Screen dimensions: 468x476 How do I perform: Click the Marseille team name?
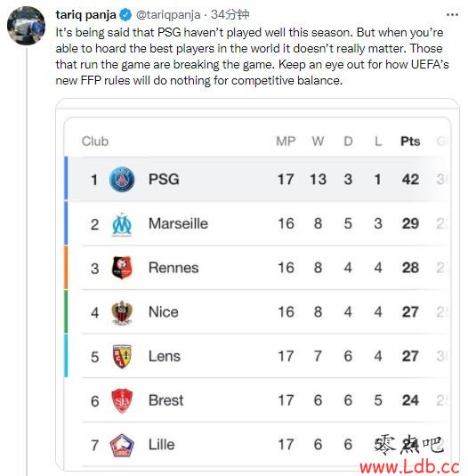coord(178,223)
